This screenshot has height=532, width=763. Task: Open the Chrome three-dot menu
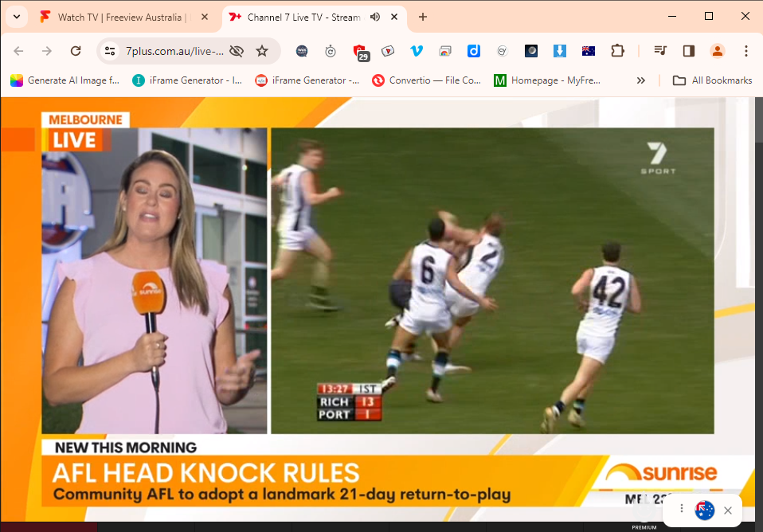tap(746, 51)
